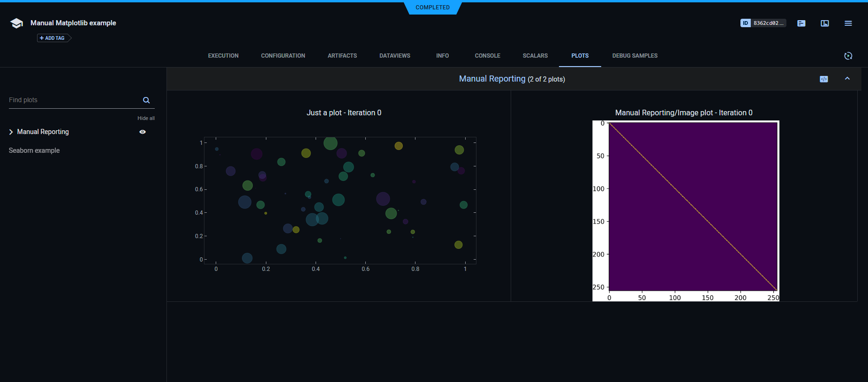Open the Debug Samples tab

(634, 56)
